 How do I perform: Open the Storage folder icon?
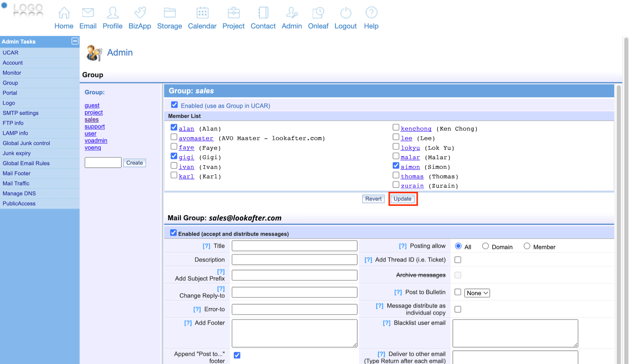(x=169, y=13)
